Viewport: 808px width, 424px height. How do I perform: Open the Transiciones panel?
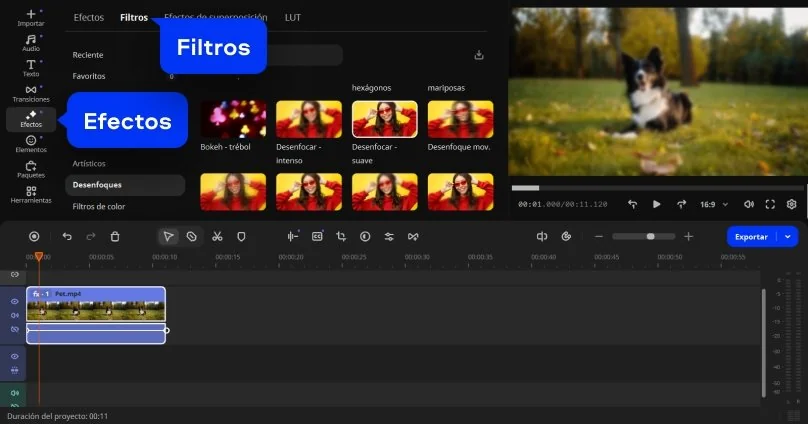(31, 93)
